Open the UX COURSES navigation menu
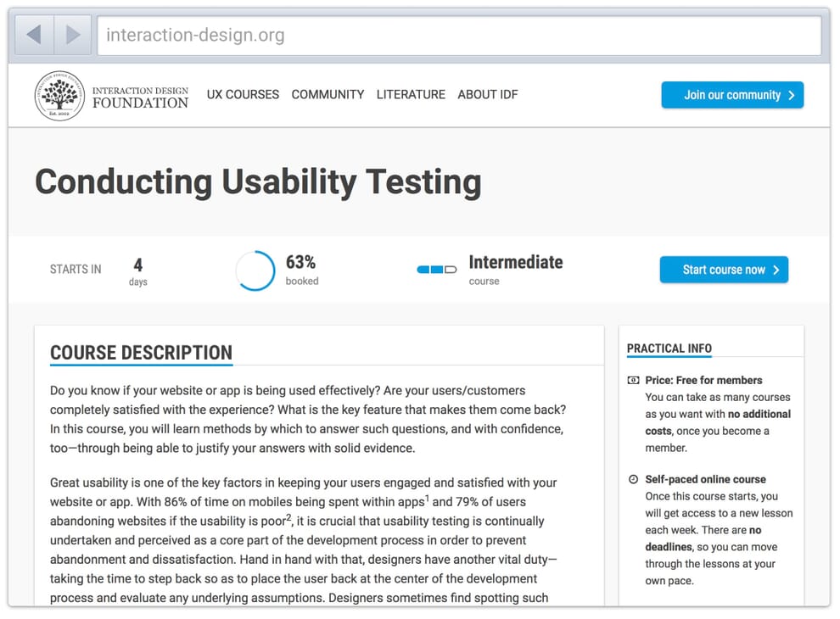 243,94
